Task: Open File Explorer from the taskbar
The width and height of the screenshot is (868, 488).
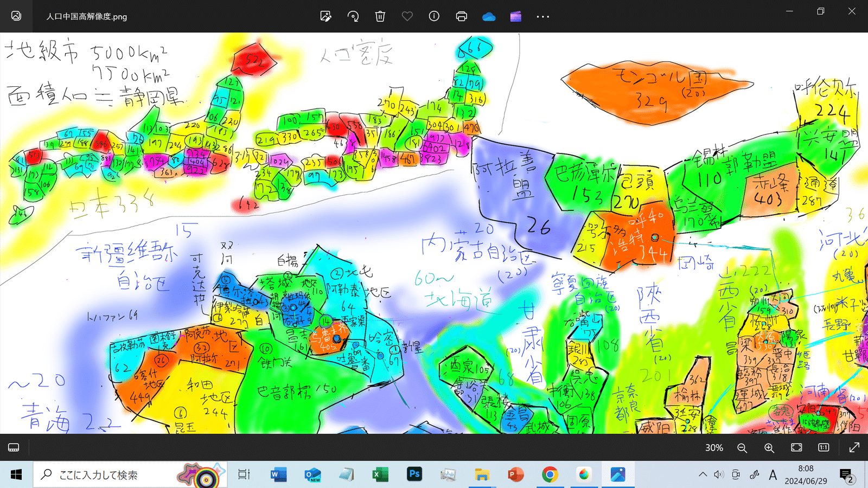Action: (x=482, y=475)
